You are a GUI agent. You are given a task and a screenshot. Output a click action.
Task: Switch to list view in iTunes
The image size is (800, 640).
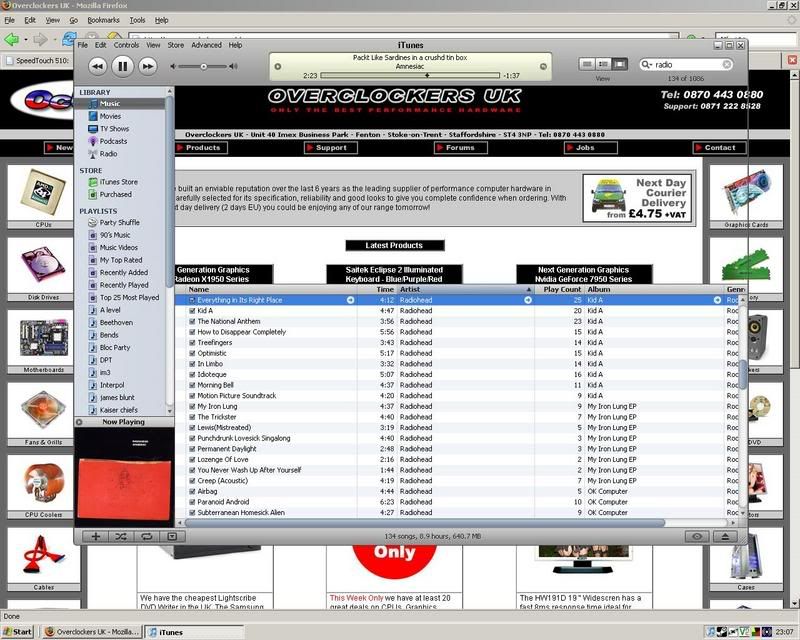click(x=587, y=64)
